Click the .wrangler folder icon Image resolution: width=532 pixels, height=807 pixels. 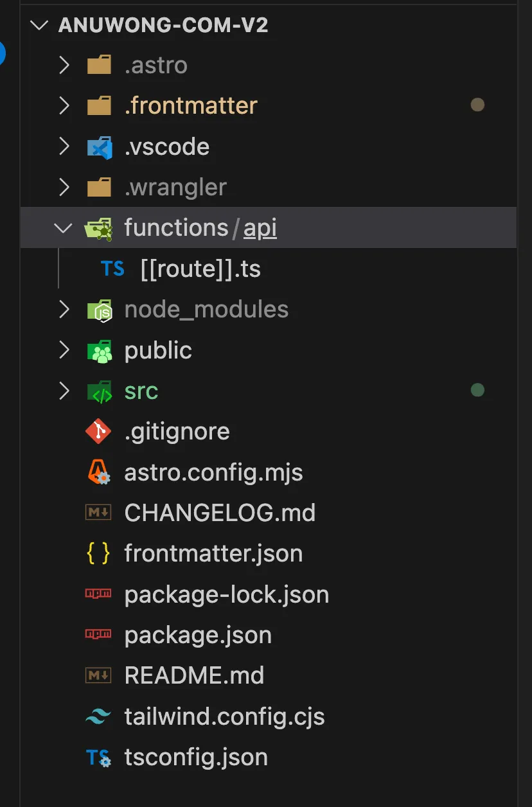(99, 187)
